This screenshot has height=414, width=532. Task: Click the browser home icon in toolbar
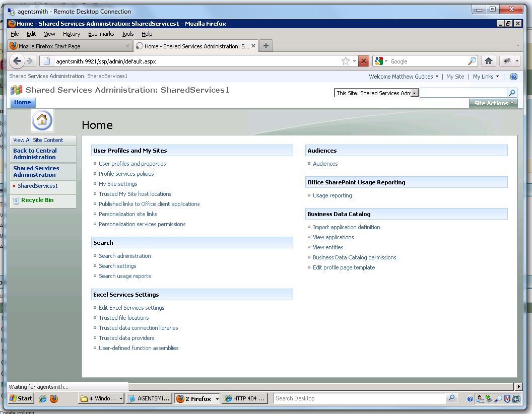(x=488, y=61)
